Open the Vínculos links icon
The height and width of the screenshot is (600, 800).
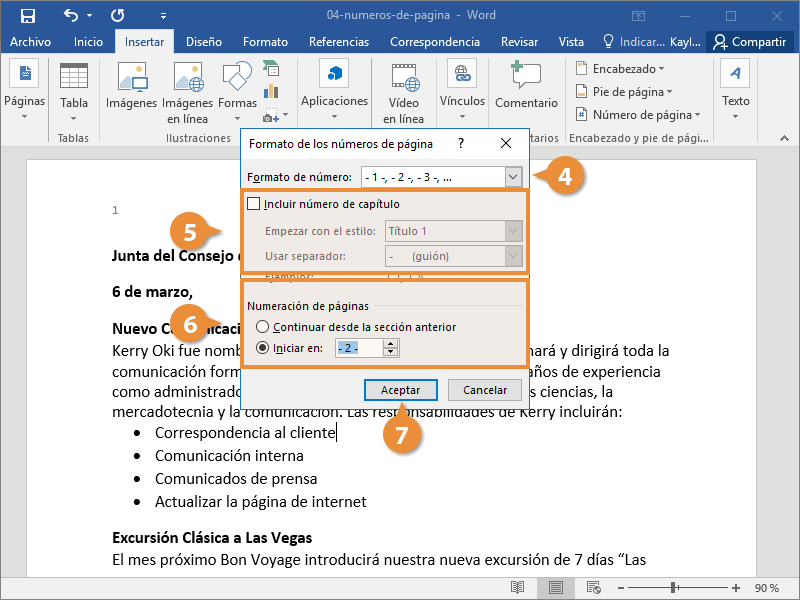pyautogui.click(x=462, y=76)
